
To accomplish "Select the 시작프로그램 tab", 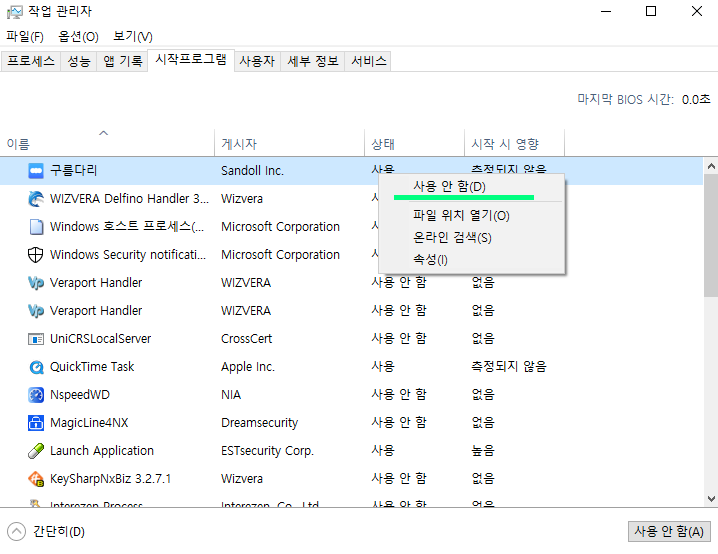I will click(191, 60).
